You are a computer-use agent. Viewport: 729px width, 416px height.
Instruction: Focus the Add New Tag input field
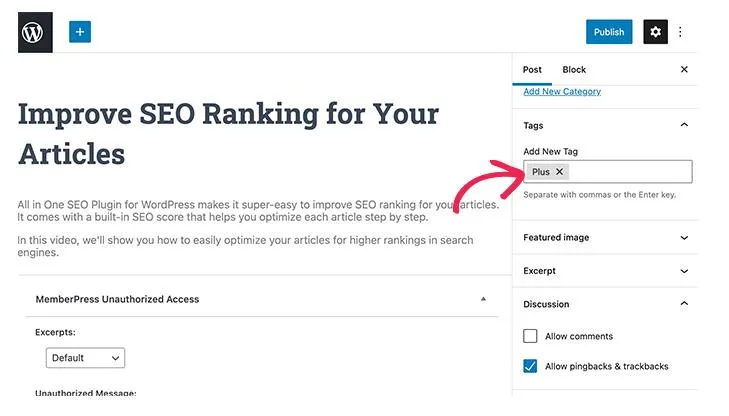click(x=630, y=172)
